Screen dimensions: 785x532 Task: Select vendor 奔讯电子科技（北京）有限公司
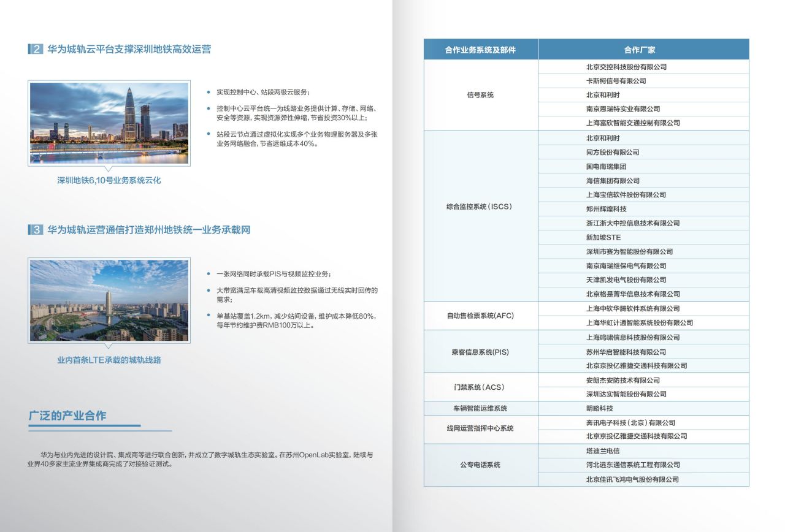click(x=630, y=422)
